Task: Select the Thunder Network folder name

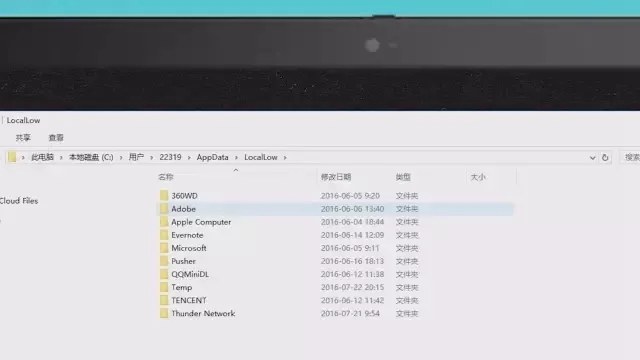Action: pyautogui.click(x=203, y=313)
